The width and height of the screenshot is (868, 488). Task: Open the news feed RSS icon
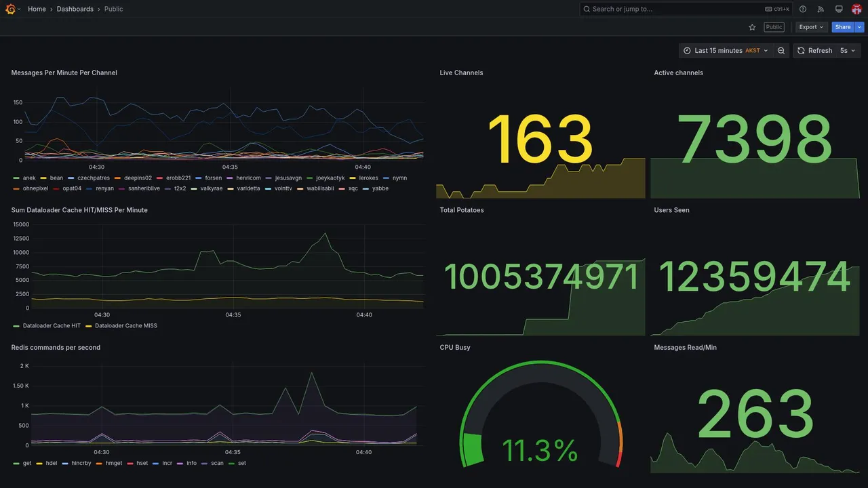pos(821,9)
